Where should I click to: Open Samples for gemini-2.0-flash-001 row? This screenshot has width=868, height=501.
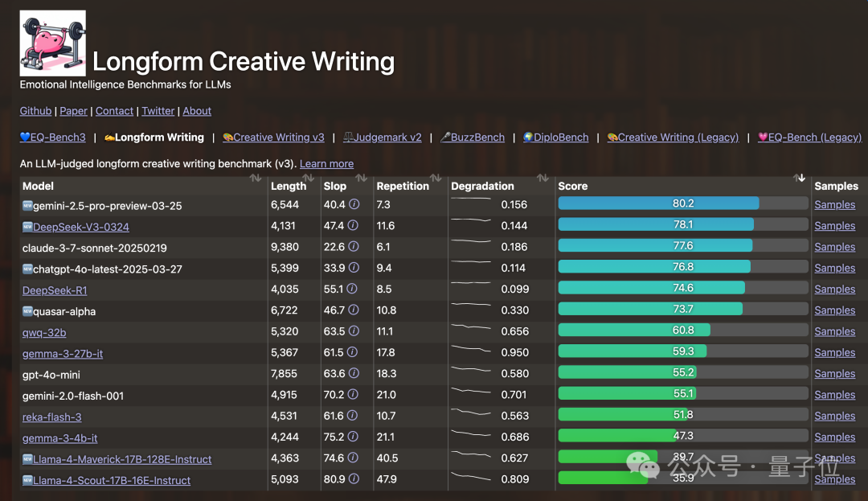[835, 394]
